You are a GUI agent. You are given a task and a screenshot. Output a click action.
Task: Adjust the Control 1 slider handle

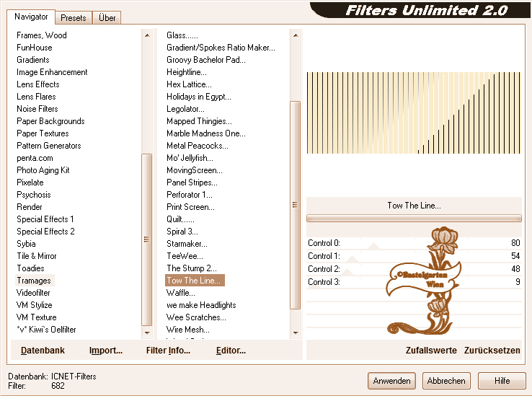pyautogui.click(x=353, y=259)
